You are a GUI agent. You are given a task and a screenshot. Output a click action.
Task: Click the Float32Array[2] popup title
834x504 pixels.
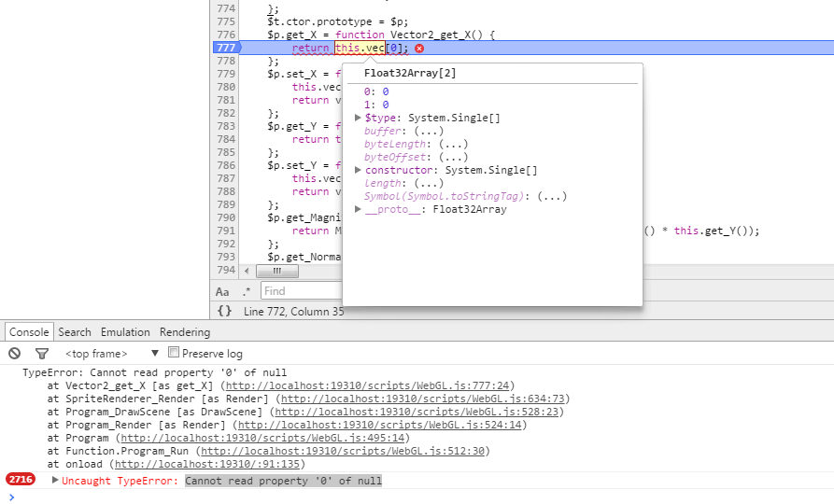pos(410,73)
